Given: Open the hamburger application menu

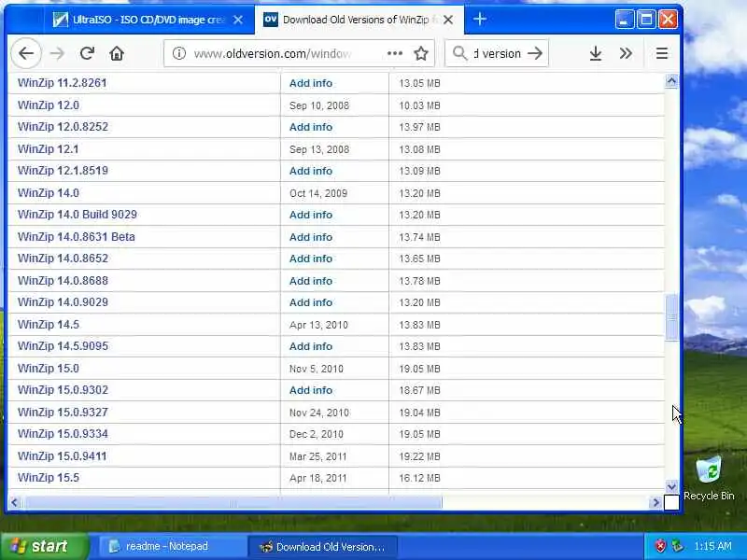Looking at the screenshot, I should pos(662,53).
